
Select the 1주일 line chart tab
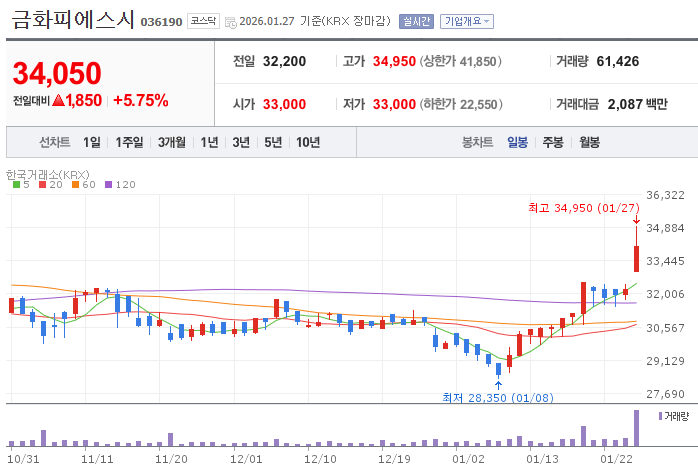coord(129,142)
